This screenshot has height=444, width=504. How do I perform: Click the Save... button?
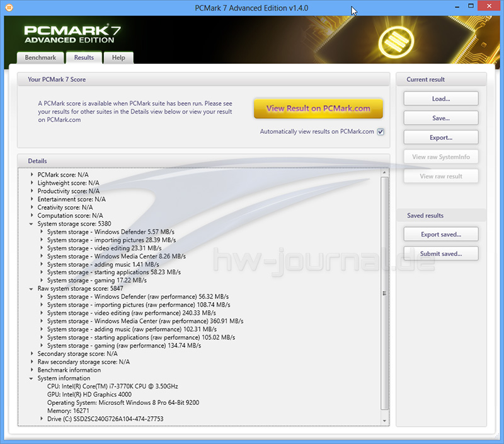click(x=441, y=118)
